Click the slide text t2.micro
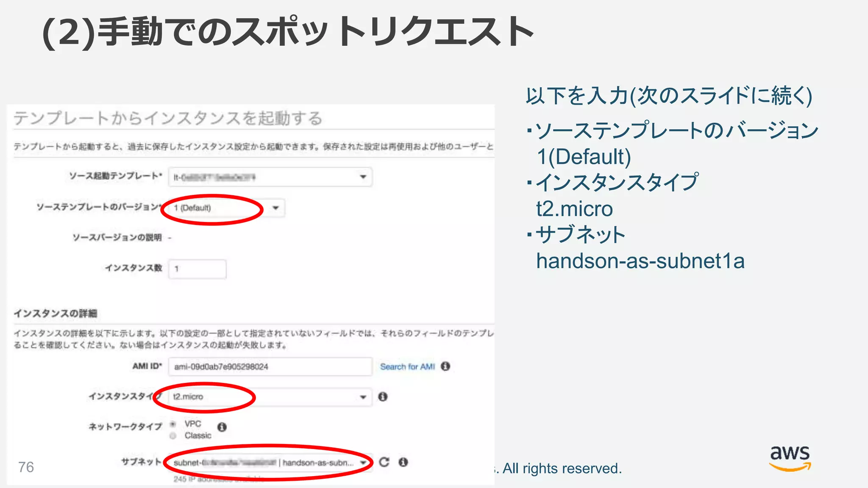This screenshot has height=488, width=868. (x=574, y=208)
